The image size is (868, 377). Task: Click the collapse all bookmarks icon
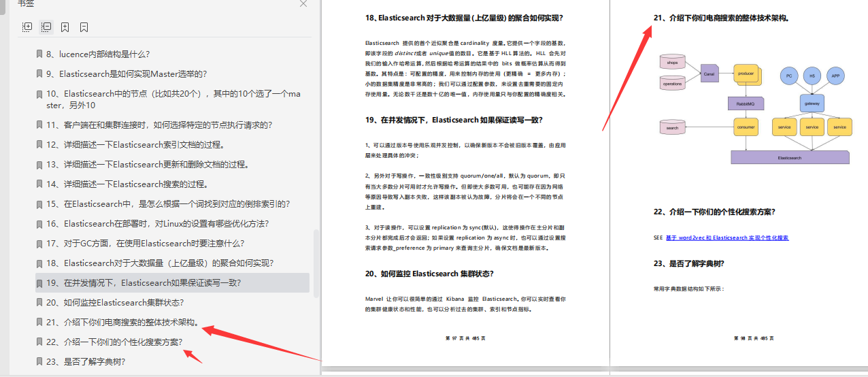coord(46,27)
